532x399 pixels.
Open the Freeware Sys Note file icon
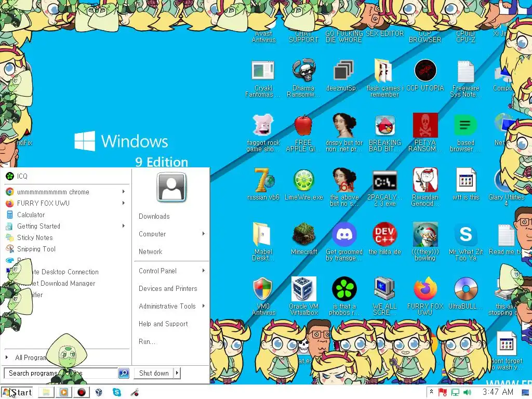point(465,71)
